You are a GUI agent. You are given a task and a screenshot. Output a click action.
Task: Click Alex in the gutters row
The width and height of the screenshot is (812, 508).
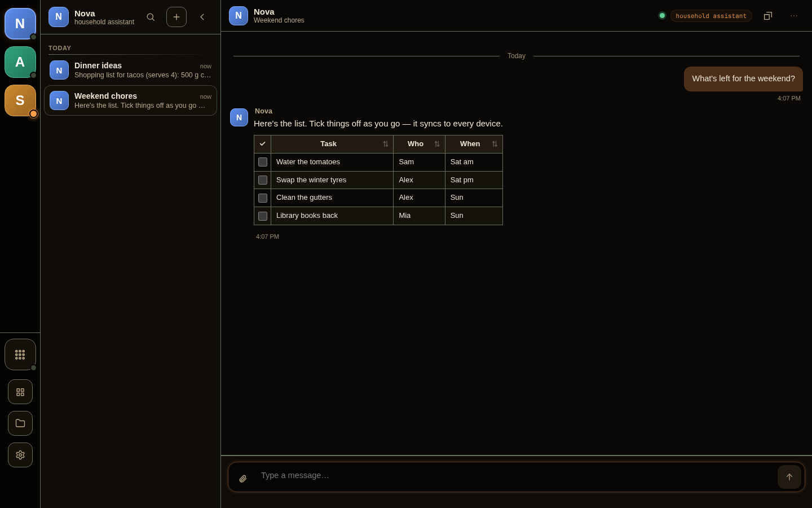click(x=420, y=198)
